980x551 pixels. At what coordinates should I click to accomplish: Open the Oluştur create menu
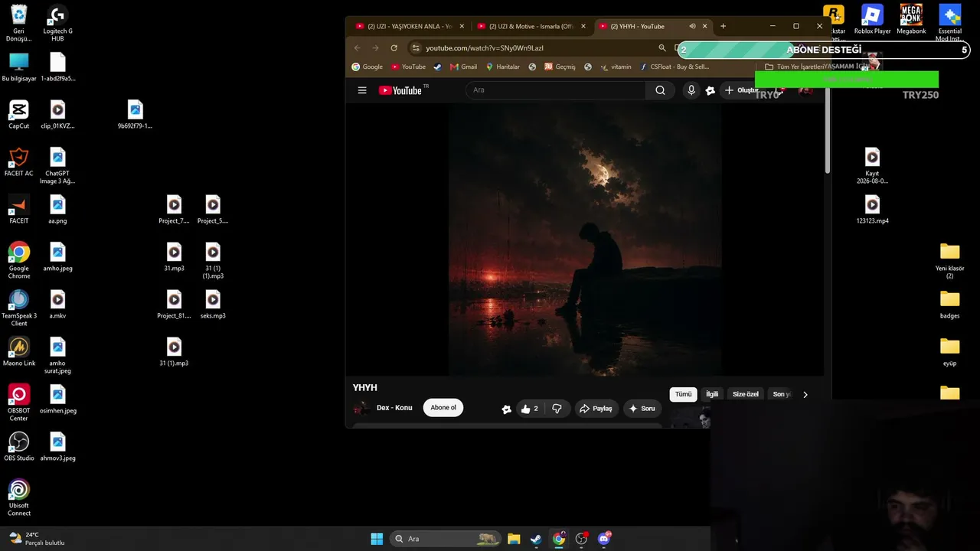(x=741, y=90)
